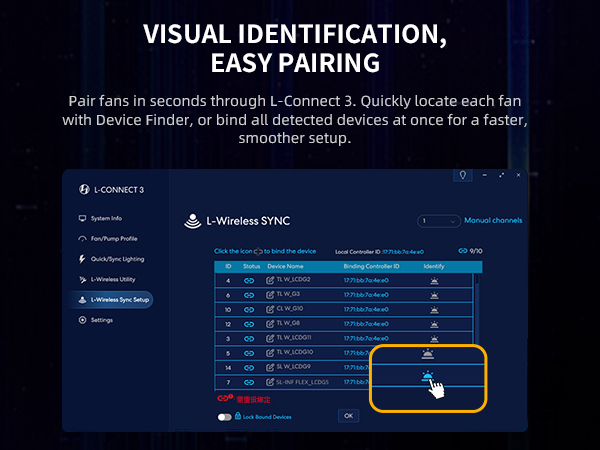Click the red rebind-required link icon
Screen dimensions: 600x450
coord(225,398)
